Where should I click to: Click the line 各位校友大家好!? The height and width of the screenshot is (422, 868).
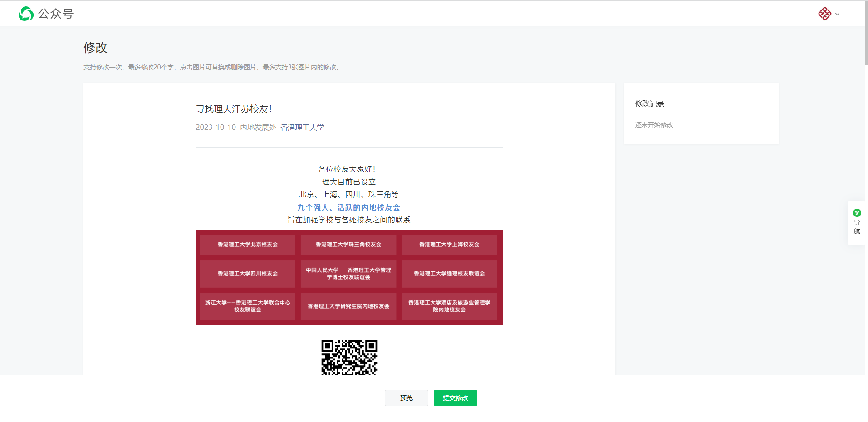coord(347,169)
